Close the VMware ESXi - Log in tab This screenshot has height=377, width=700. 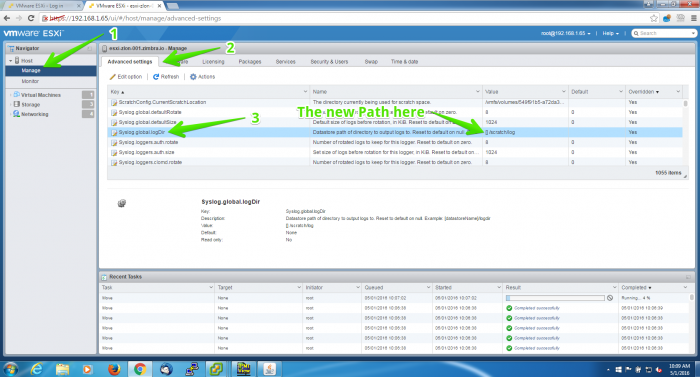79,6
